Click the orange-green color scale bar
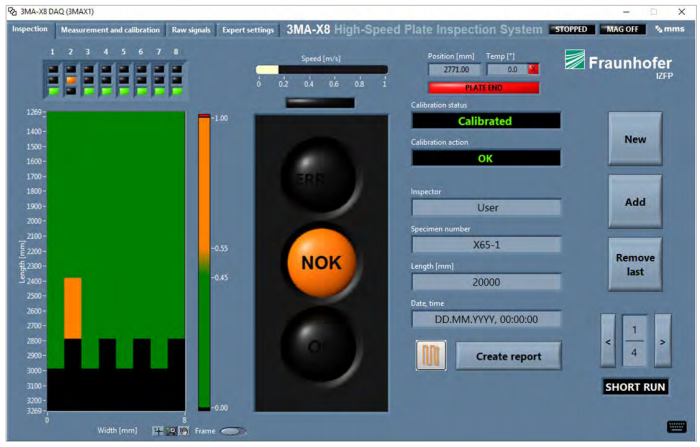Screen dimensions: 700x447 (204, 262)
